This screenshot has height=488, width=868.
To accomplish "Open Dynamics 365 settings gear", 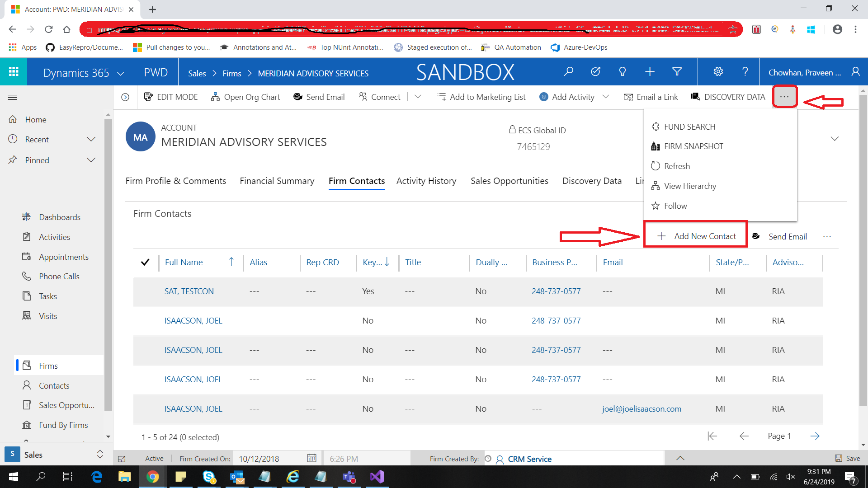I will coord(718,71).
